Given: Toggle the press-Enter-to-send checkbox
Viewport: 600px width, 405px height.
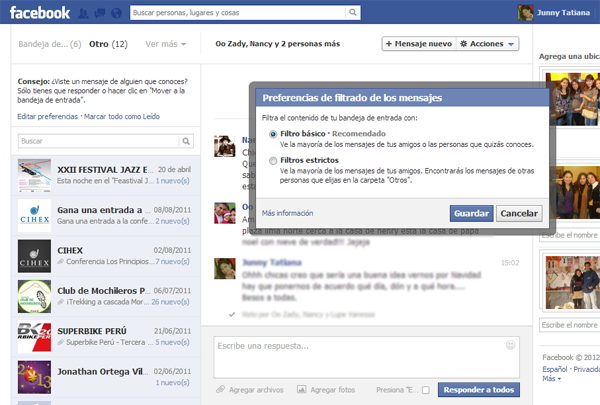Looking at the screenshot, I should coord(426,390).
